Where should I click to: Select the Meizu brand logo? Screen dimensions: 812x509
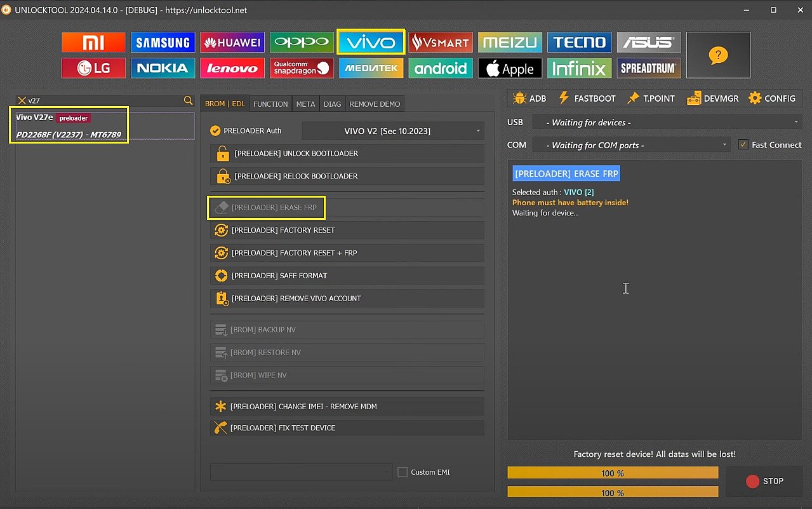pyautogui.click(x=510, y=43)
